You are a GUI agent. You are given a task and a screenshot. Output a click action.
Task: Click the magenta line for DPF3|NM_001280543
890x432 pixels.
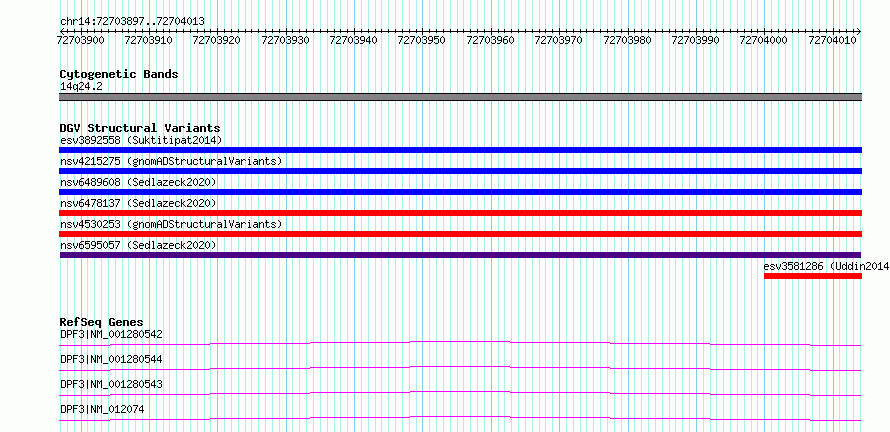(460, 393)
